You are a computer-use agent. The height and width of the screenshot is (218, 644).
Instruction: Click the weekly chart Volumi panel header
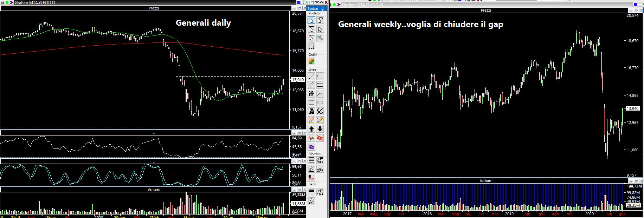point(485,181)
